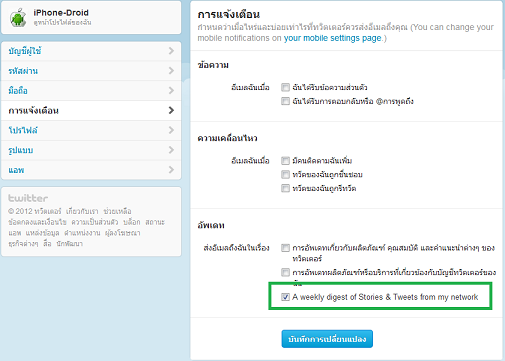Open ตำแหน่งงาน footer link
This screenshot has height=361, width=505.
tap(82, 233)
